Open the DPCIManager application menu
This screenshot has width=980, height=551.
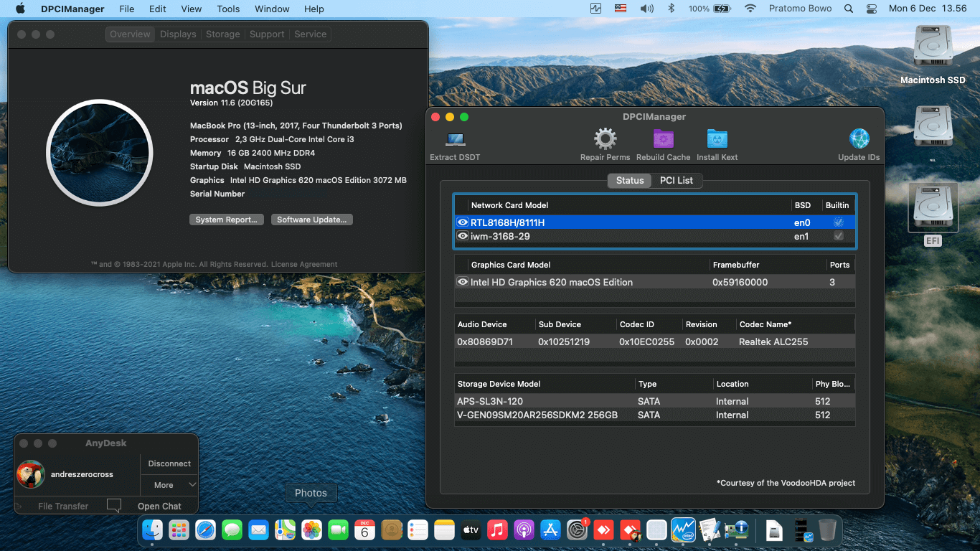(74, 9)
